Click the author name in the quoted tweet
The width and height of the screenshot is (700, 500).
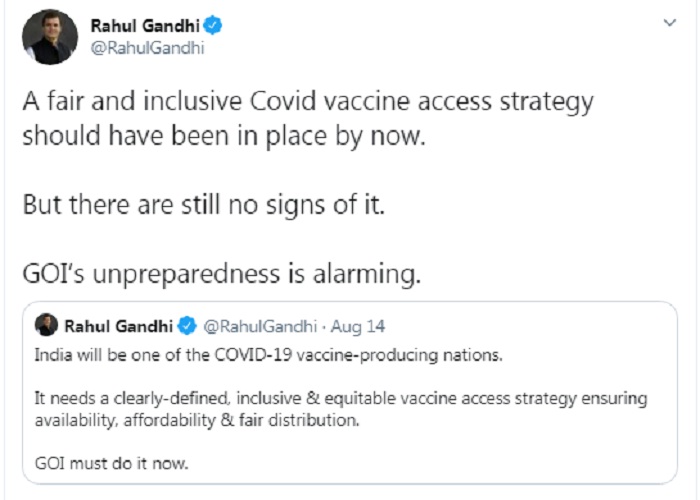click(x=119, y=326)
